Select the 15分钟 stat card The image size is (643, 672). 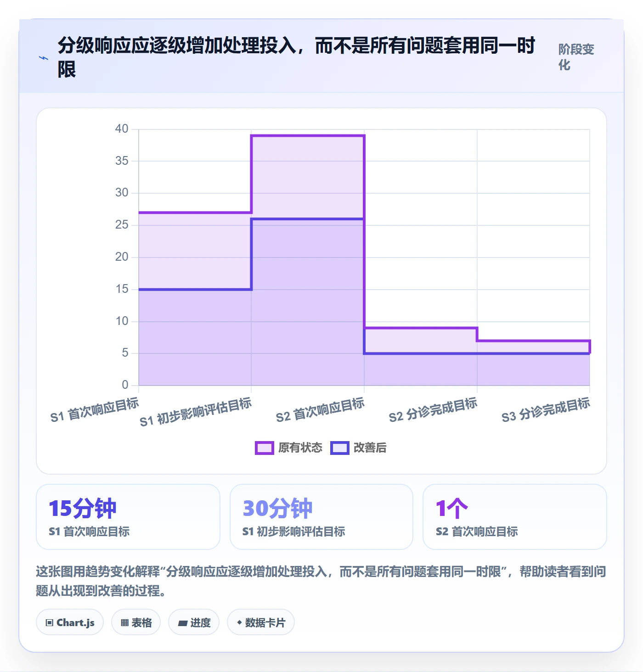coord(128,517)
